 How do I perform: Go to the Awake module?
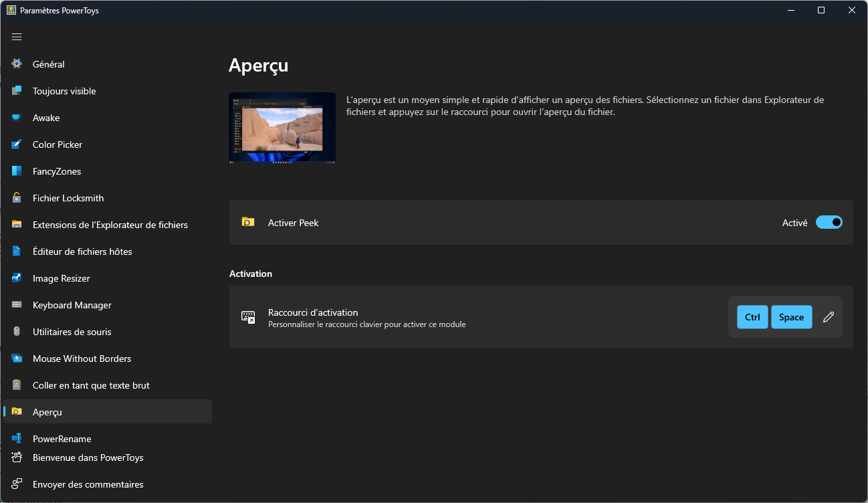coord(108,118)
